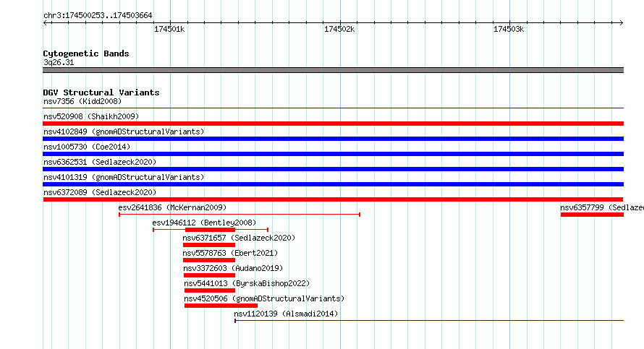
Task: Open the nsv4102849 gnomAD variant label
Action: click(x=124, y=132)
